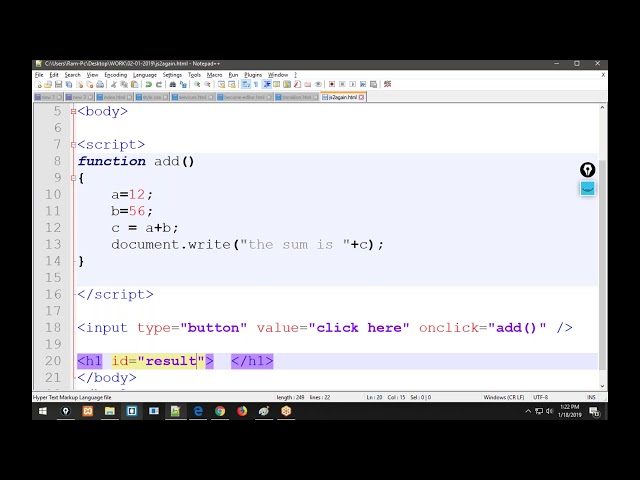Open the Window menu
This screenshot has height=480, width=640.
[278, 75]
